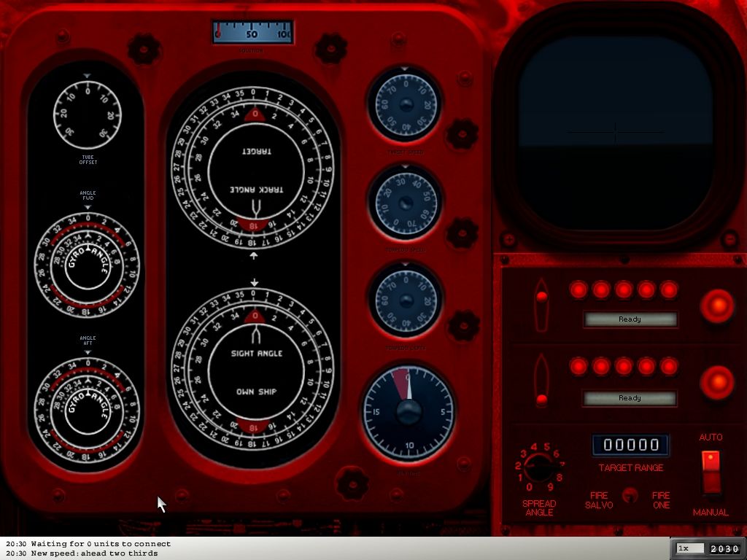This screenshot has width=747, height=560.
Task: Select the fourth forward torpedo tube lamp
Action: coord(646,289)
